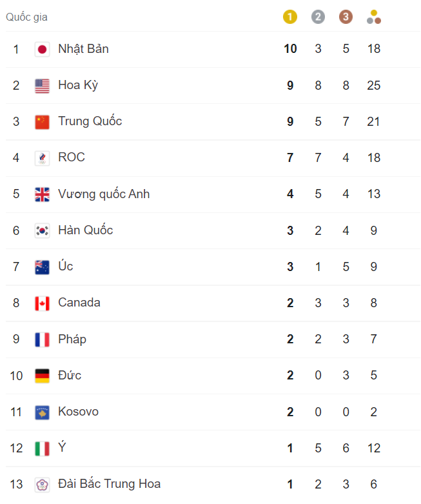Open the Đài Bắc Trung Hoa entry
The width and height of the screenshot is (421, 504).
click(x=109, y=484)
